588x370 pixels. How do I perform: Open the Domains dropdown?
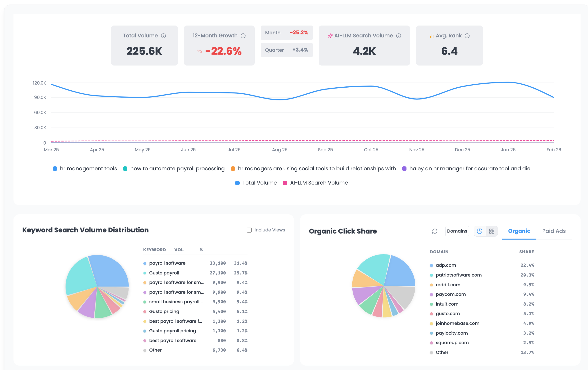pos(457,231)
